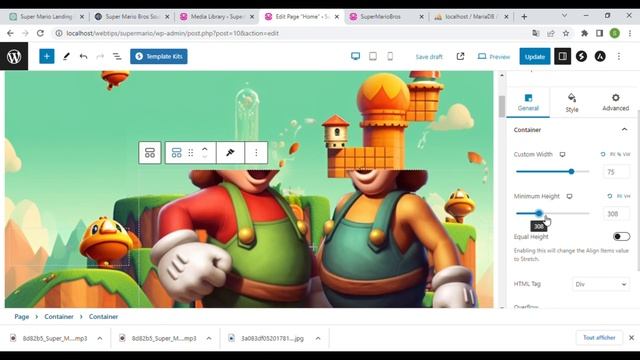Click the browser extensions puzzle icon
Viewport: 640px width, 360px height.
pos(584,33)
